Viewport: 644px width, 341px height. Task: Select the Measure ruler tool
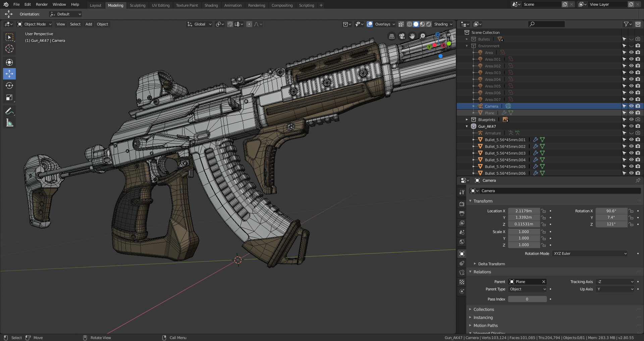click(x=9, y=123)
